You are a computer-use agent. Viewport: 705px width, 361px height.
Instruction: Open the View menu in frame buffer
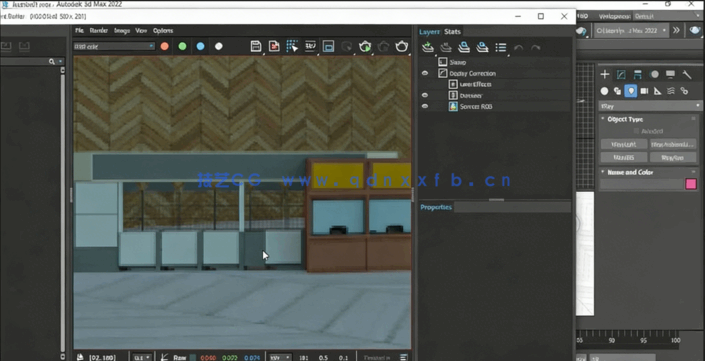(141, 31)
